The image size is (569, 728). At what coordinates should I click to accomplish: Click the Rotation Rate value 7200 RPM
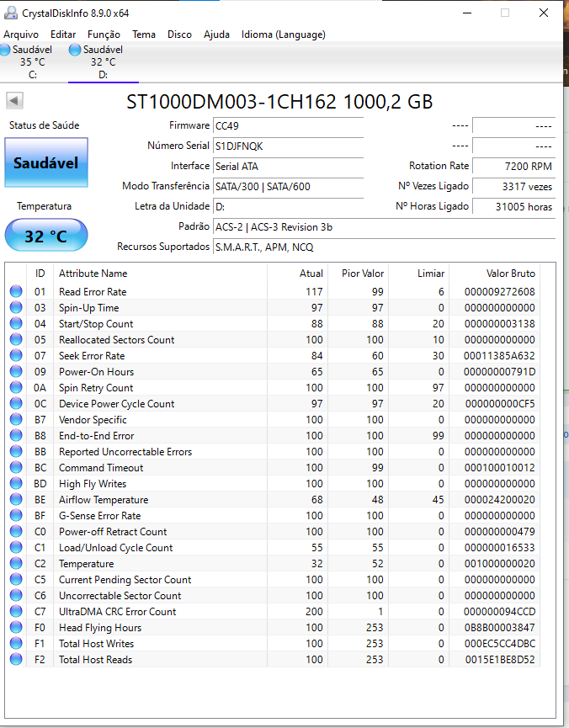(x=513, y=166)
